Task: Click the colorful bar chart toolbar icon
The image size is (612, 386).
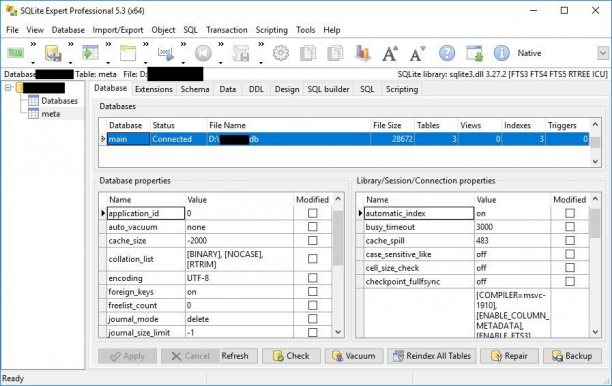Action: point(363,53)
